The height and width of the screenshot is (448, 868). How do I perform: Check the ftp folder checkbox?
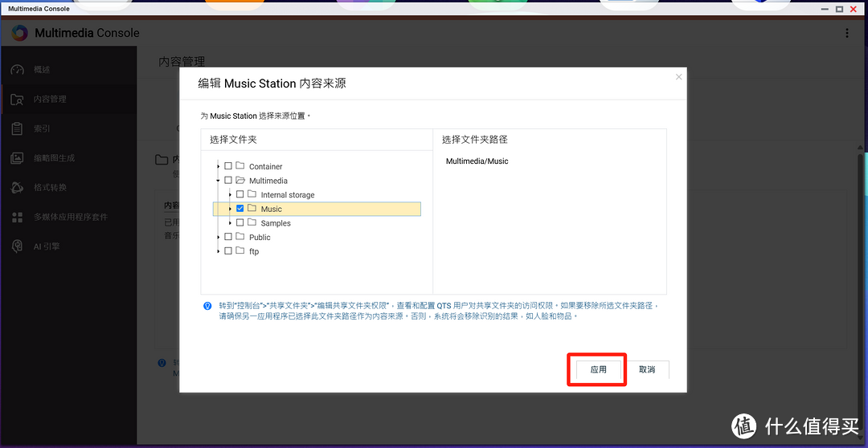(x=228, y=251)
